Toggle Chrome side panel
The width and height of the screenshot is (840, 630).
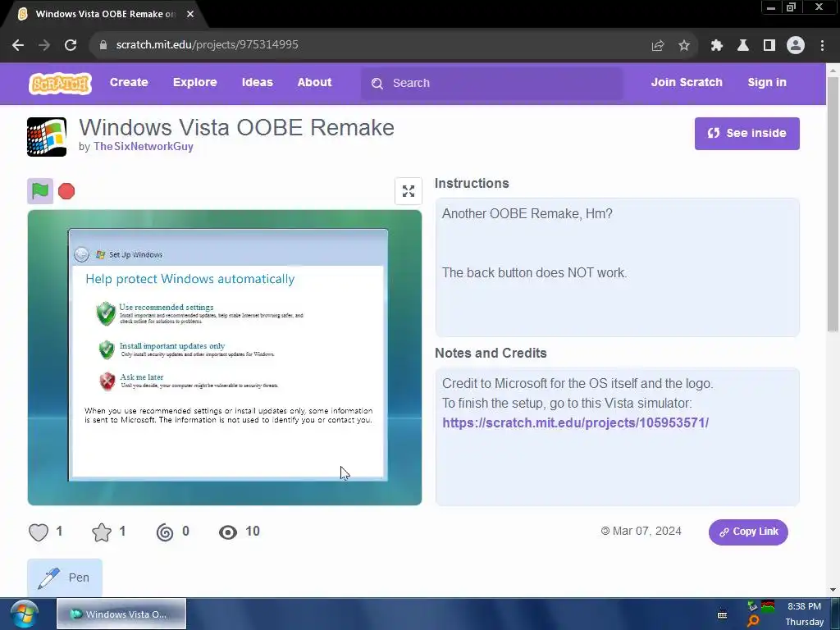(x=769, y=46)
